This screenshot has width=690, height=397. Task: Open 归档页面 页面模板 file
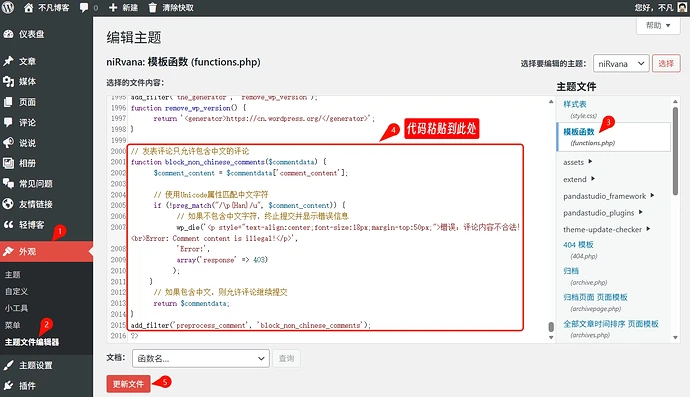coord(595,297)
